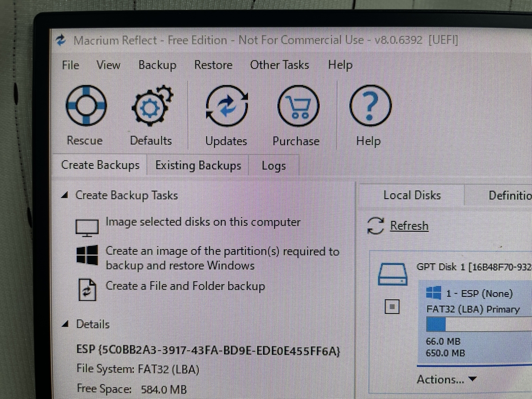Click the Macrium Reflect title bar logo
Viewport: 532px width, 399px height.
point(61,41)
